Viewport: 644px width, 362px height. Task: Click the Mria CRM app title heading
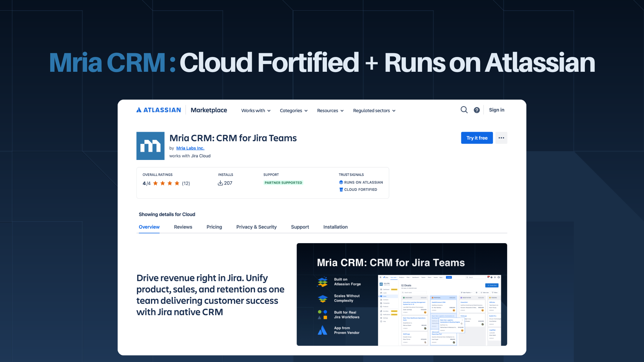click(x=233, y=138)
